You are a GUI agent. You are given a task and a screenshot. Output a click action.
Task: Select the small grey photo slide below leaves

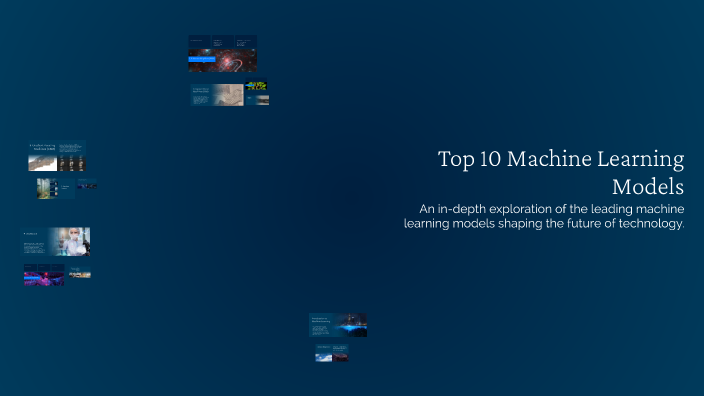(x=258, y=100)
